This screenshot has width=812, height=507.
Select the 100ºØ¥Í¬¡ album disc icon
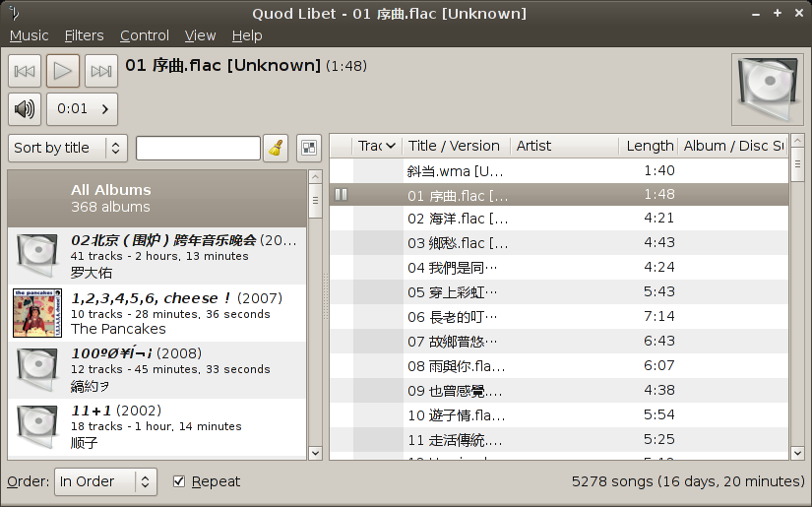tap(37, 370)
